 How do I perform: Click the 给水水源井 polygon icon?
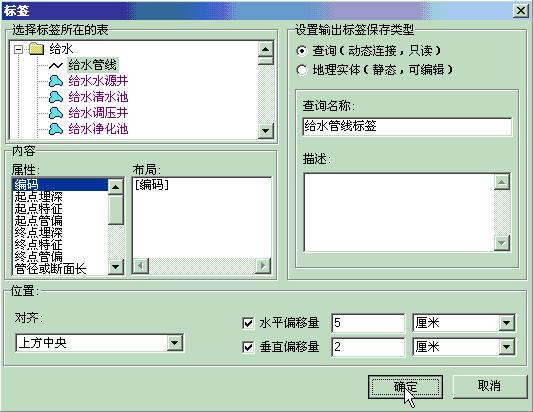click(x=56, y=81)
